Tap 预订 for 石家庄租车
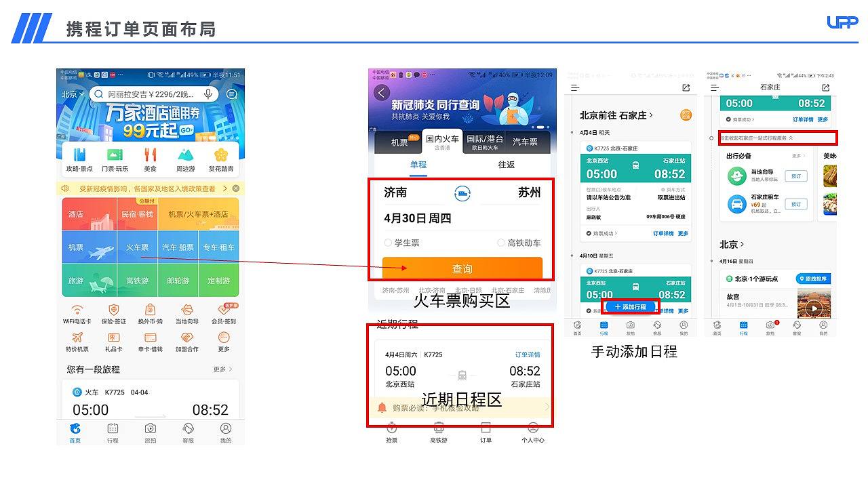The image size is (868, 488). tap(797, 204)
